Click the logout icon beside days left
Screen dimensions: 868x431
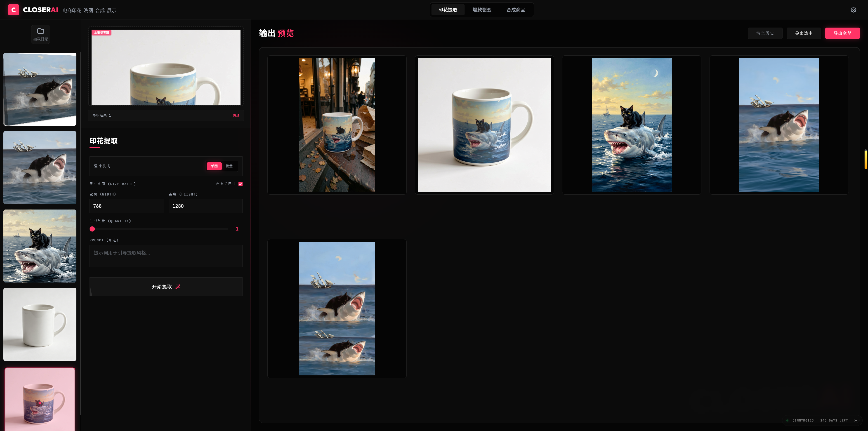(x=855, y=420)
